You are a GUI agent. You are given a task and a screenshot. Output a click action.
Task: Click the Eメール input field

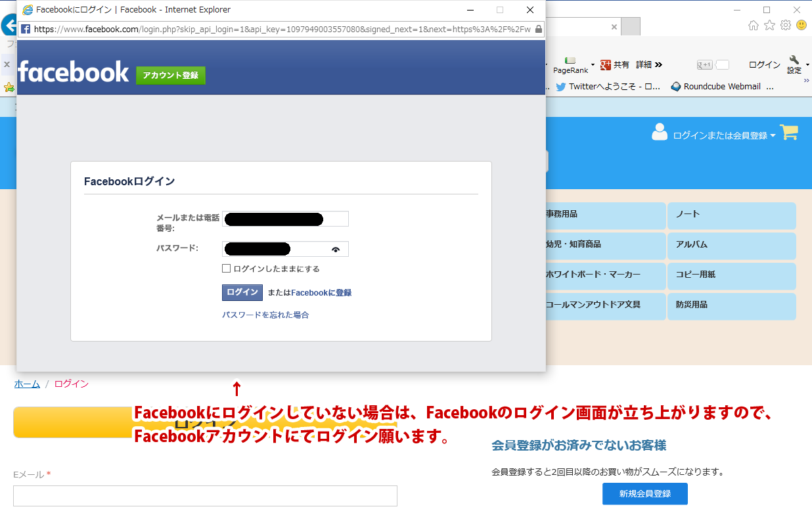(205, 496)
